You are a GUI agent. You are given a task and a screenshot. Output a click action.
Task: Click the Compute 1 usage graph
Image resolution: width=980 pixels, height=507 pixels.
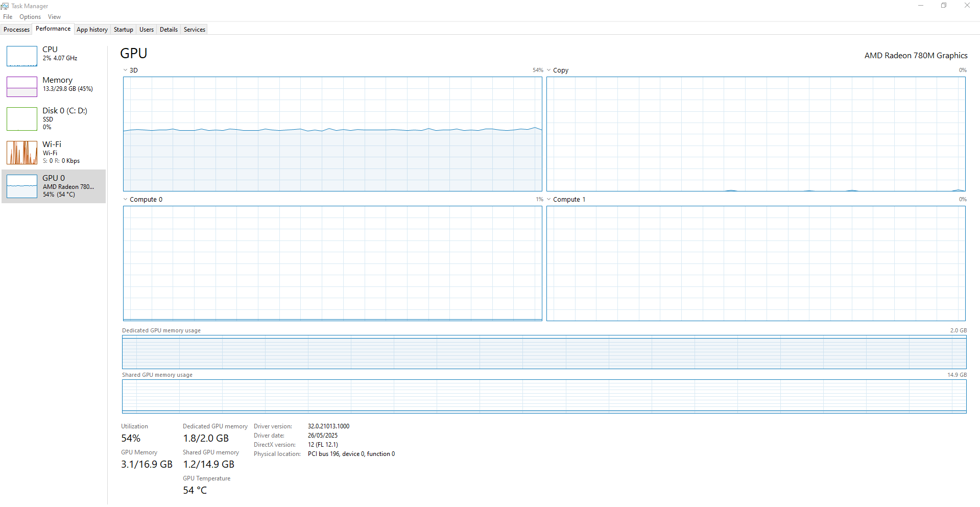pos(756,263)
